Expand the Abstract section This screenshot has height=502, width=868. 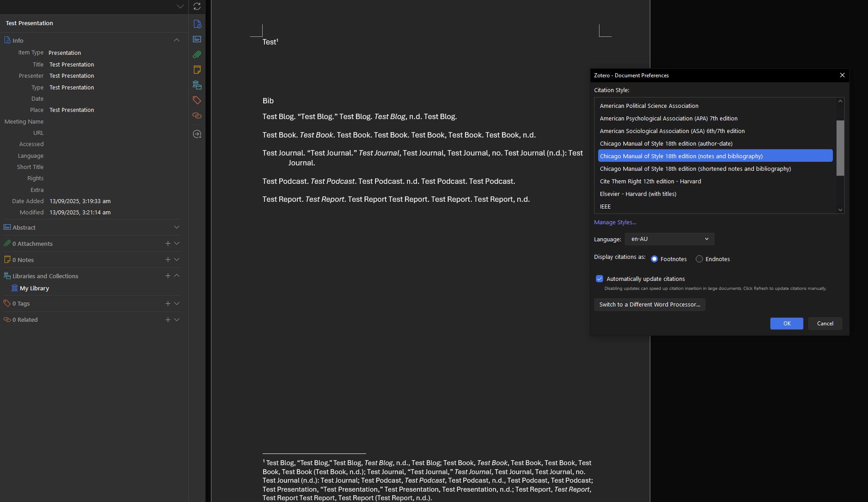[x=177, y=227]
